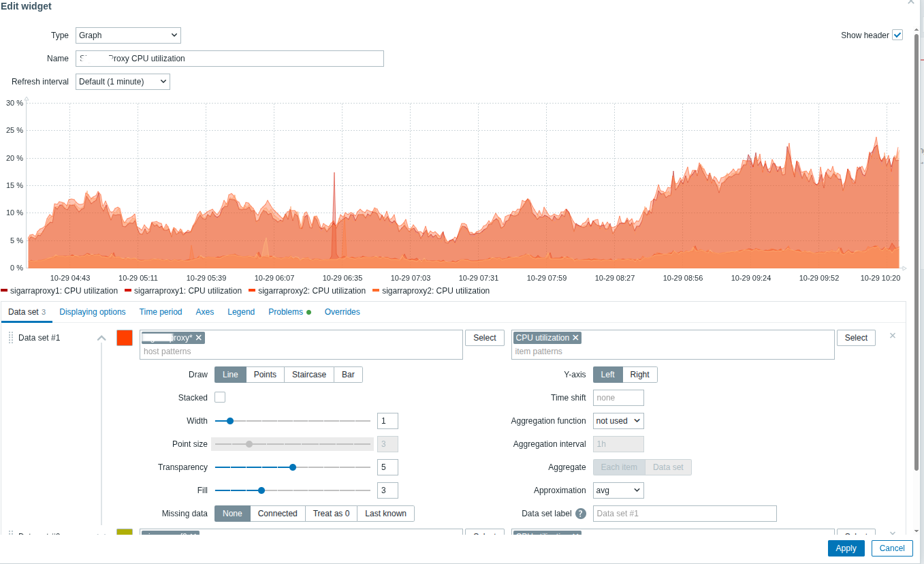Collapse Data set #1 with chevron arrow
924x564 pixels.
pyautogui.click(x=101, y=338)
